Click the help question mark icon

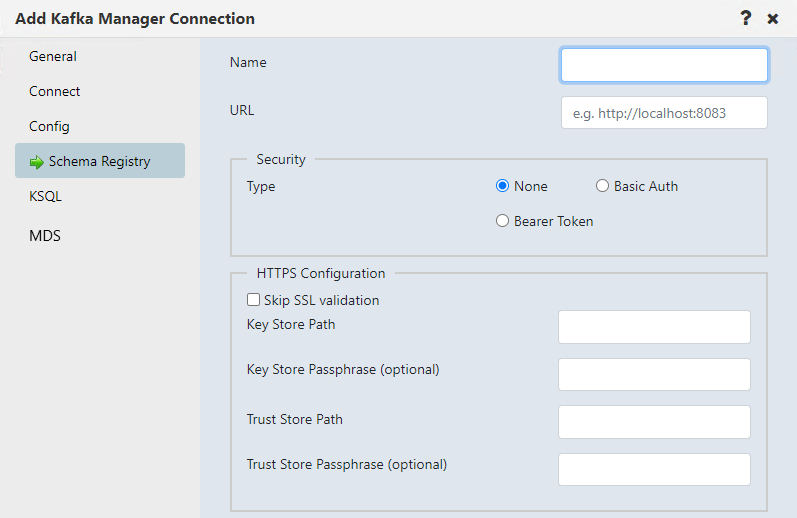[x=745, y=18]
